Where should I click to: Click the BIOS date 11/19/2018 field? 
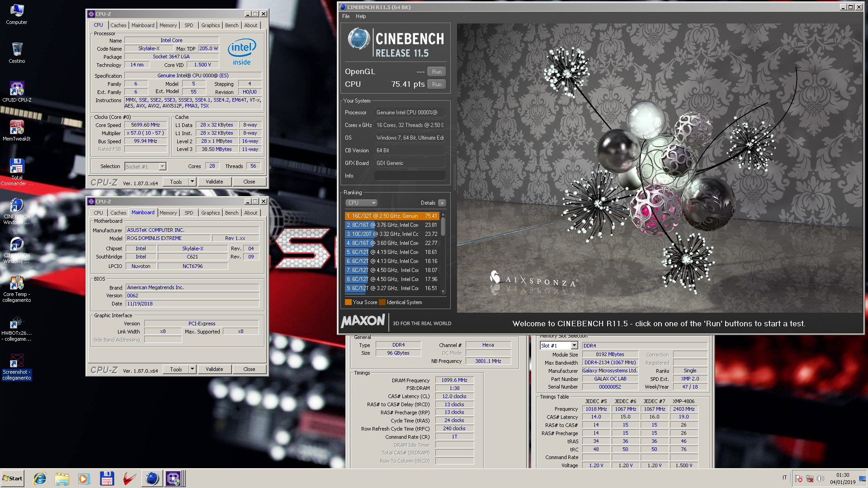point(192,304)
